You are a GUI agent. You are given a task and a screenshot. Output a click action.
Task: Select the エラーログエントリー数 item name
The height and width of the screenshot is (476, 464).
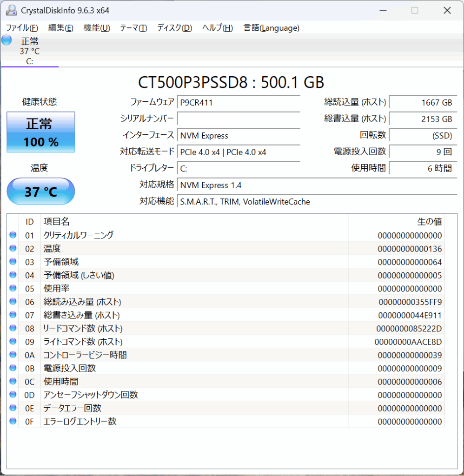(80, 421)
